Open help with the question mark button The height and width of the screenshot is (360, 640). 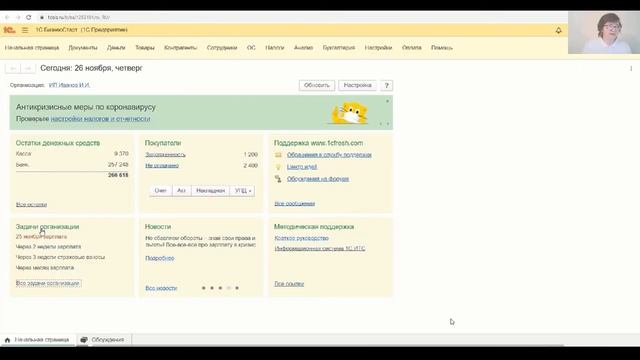pos(387,85)
